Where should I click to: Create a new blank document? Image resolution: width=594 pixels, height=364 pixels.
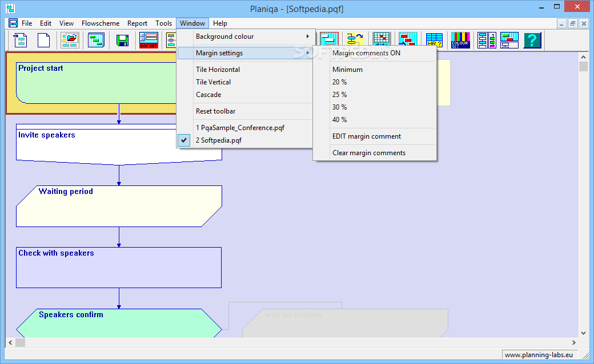(43, 40)
